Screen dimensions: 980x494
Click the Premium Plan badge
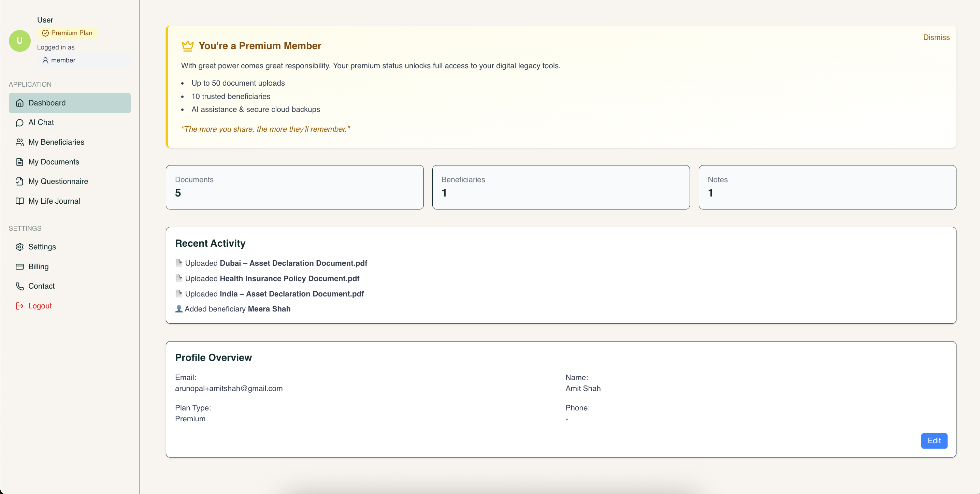click(67, 33)
